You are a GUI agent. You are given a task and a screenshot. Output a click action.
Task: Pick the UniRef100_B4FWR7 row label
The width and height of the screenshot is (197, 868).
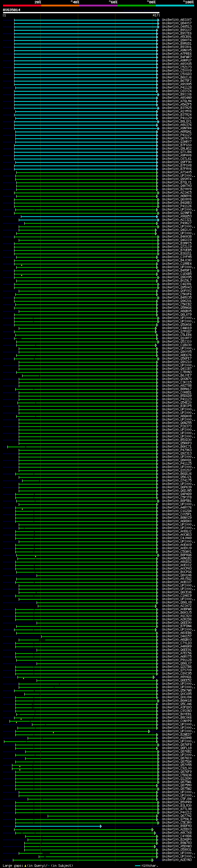(x=177, y=57)
